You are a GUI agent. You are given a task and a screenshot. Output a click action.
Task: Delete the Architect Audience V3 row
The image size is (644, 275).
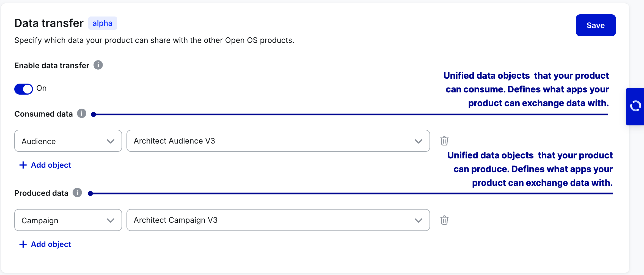[444, 141]
